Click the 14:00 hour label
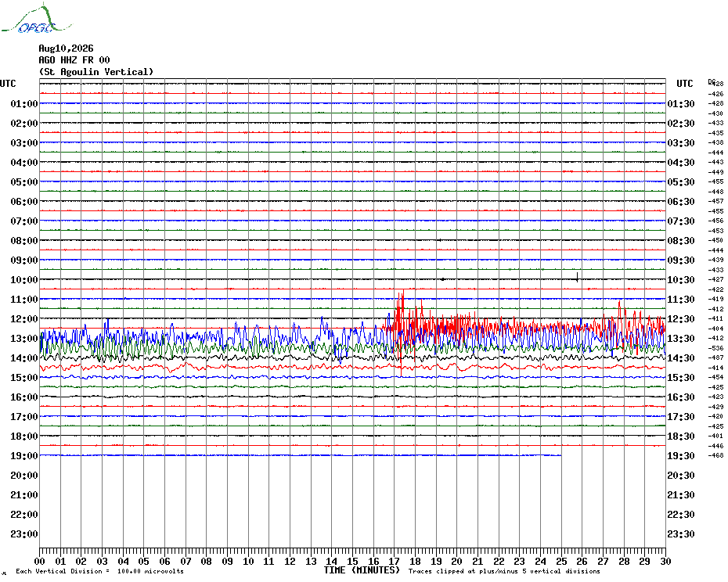 point(24,357)
